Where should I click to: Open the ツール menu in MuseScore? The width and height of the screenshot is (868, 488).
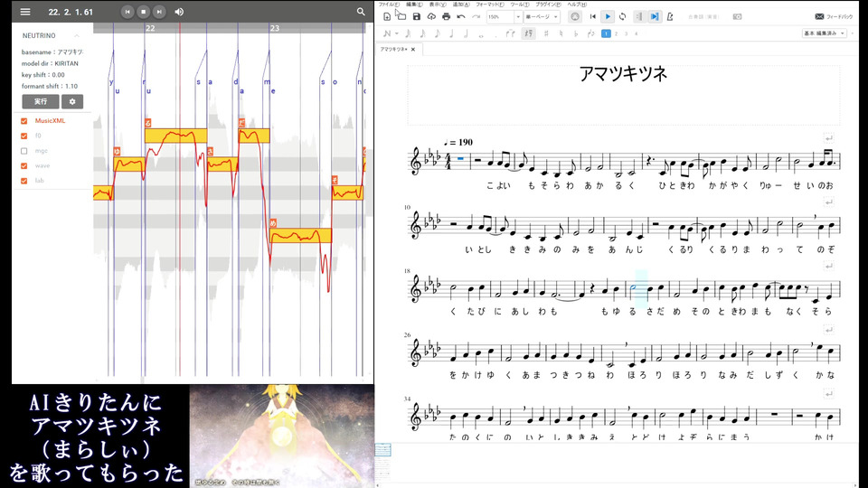click(x=519, y=5)
